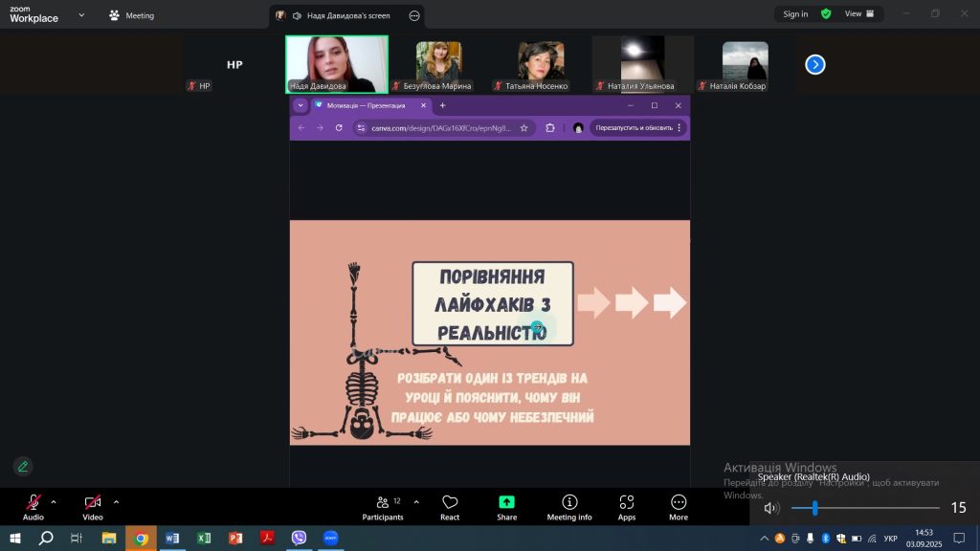Open File Explorer from taskbar
Screen dimensions: 980x551
pos(109,538)
